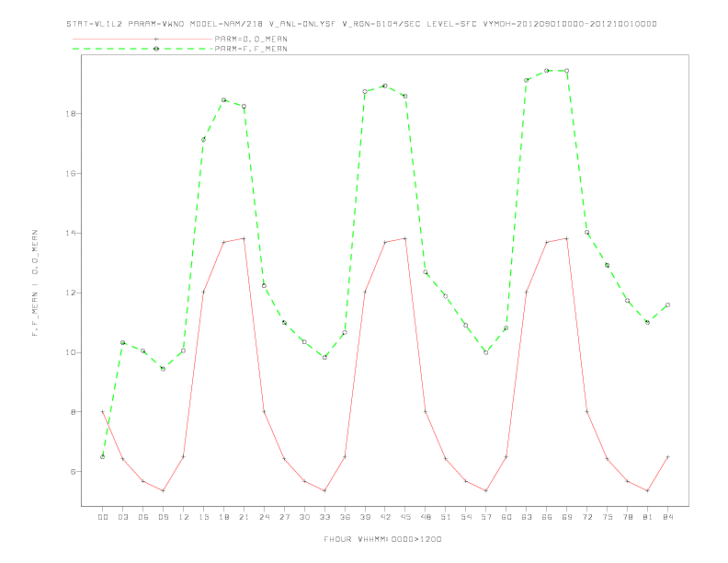Screen dimensions: 728x563
Task: Click the red plus data point at hour 84
Action: [667, 456]
